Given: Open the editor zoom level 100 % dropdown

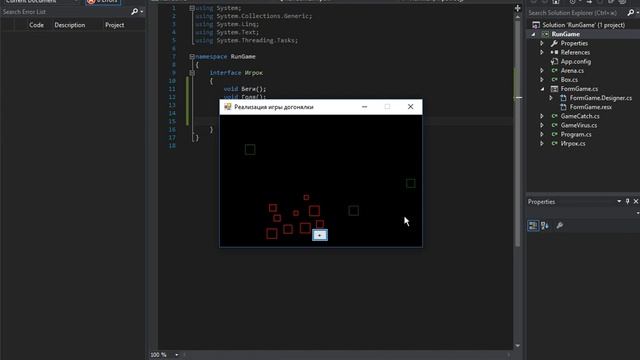Looking at the screenshot, I should point(177,355).
